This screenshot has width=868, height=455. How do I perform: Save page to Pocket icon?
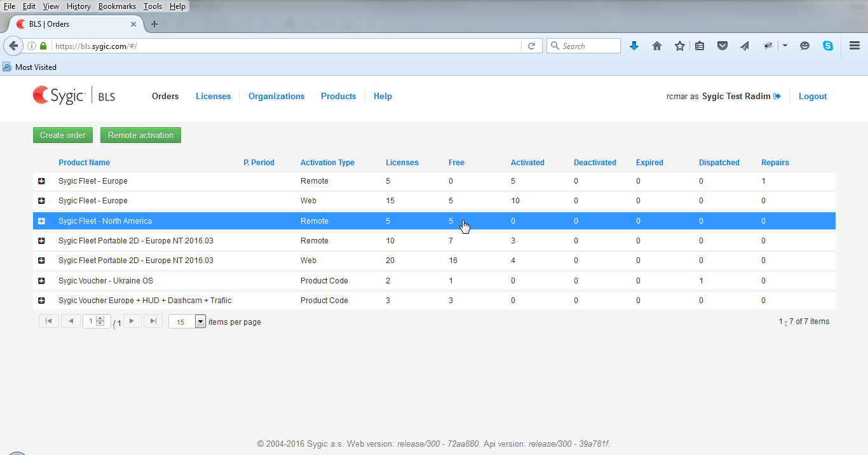[x=722, y=46]
